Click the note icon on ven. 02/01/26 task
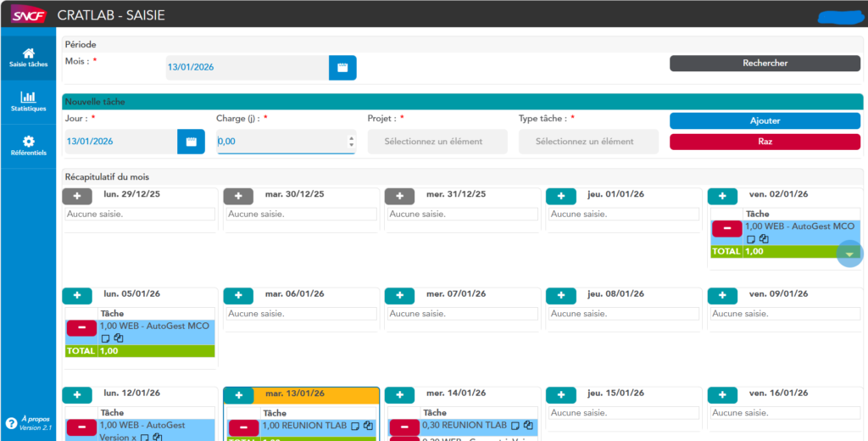The height and width of the screenshot is (441, 868). pos(751,239)
